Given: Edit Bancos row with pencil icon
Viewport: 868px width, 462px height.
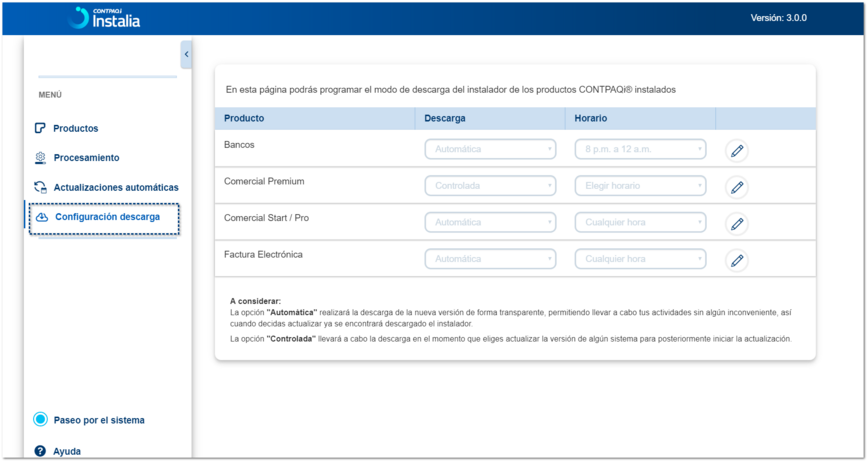Looking at the screenshot, I should click(x=737, y=150).
